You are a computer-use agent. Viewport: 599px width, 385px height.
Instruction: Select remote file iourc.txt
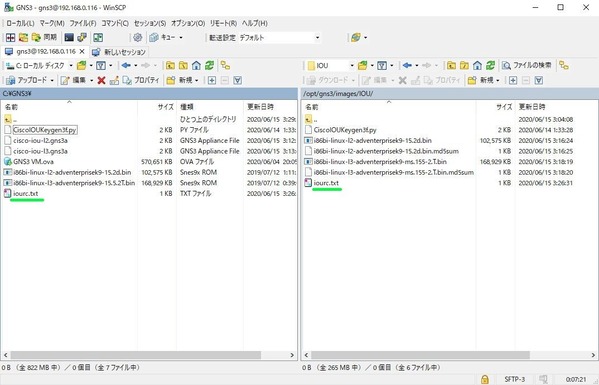tap(326, 183)
